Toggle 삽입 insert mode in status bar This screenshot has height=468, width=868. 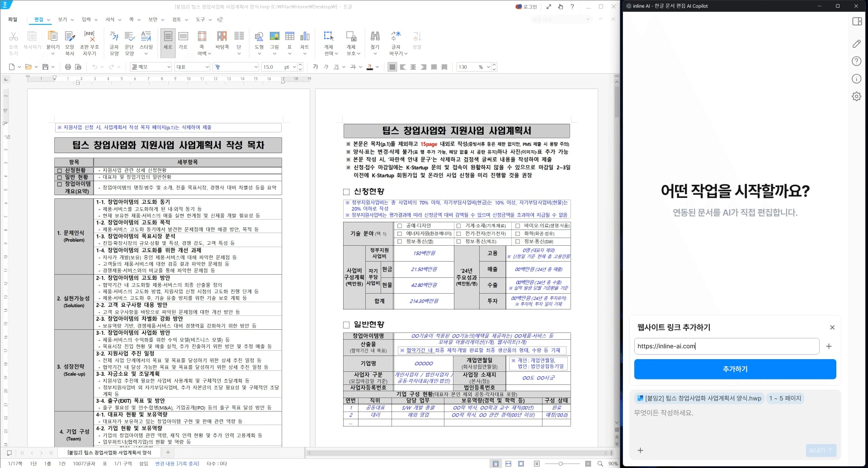[x=144, y=463]
